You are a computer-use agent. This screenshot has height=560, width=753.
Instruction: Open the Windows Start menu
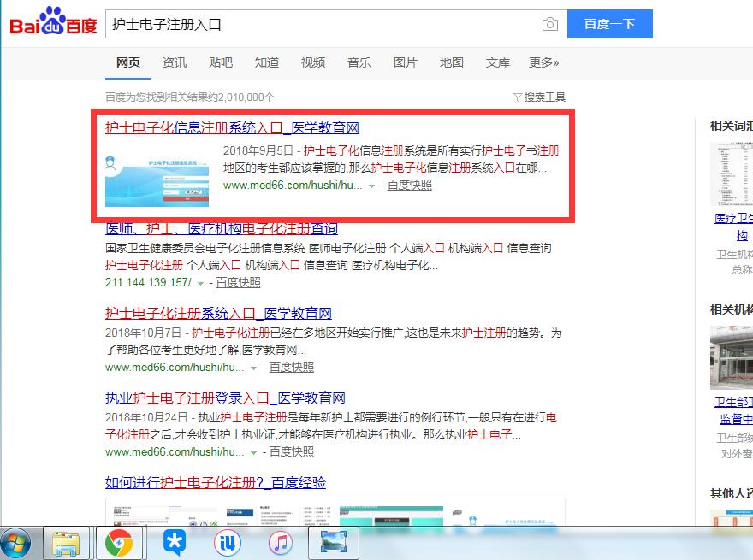coord(17,542)
